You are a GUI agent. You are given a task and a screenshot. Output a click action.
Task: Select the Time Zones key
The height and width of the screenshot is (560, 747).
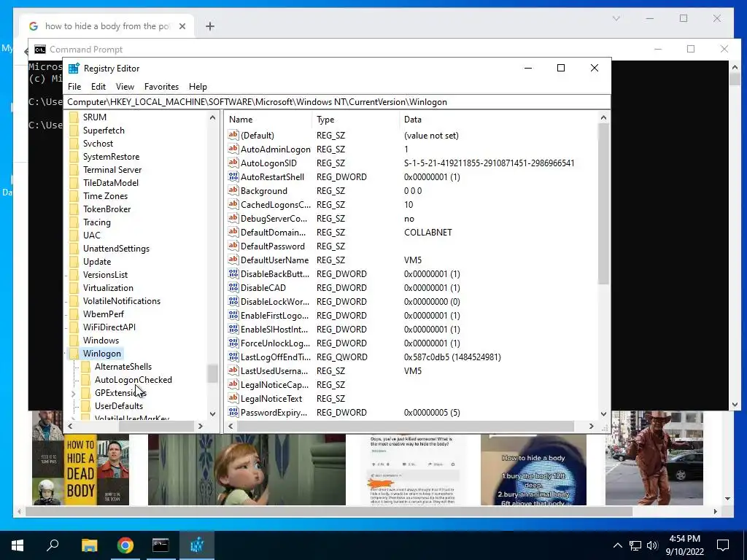click(x=105, y=195)
